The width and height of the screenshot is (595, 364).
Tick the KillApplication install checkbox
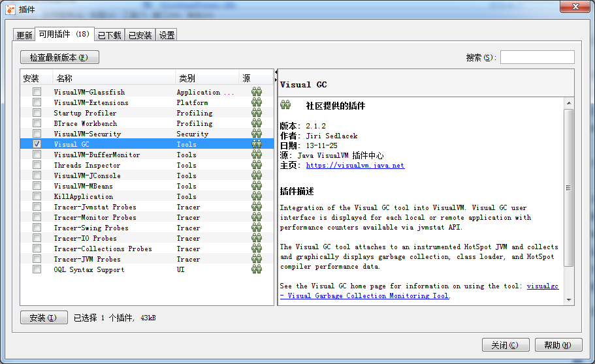(37, 196)
